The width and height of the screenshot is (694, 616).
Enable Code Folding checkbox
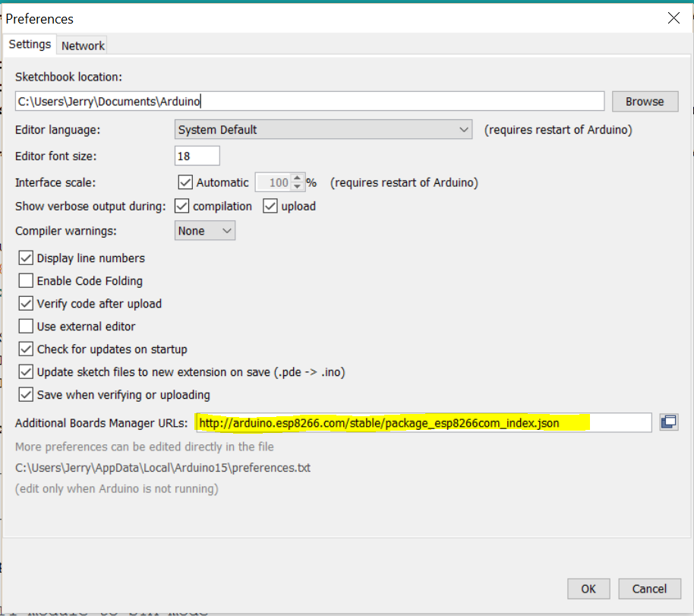(26, 280)
